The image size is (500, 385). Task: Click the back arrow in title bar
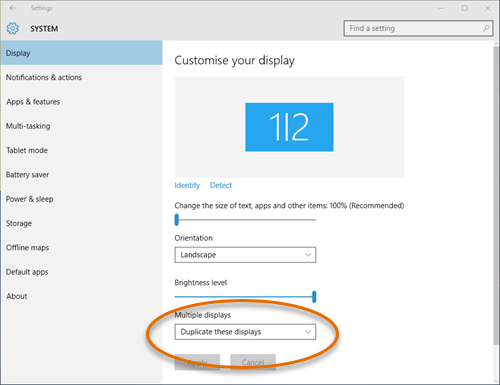pyautogui.click(x=13, y=8)
